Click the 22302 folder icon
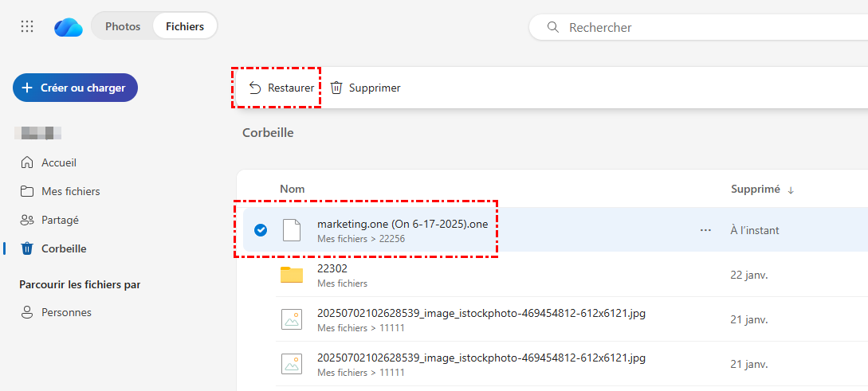 292,275
